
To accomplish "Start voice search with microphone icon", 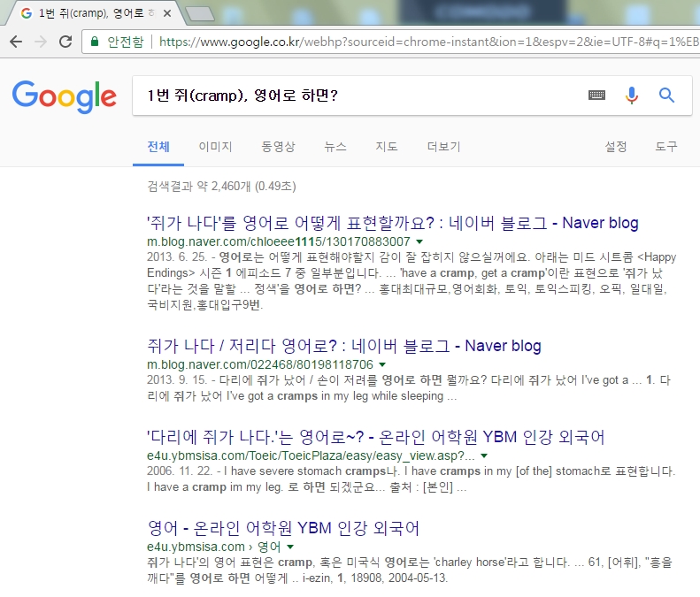I will click(x=631, y=96).
